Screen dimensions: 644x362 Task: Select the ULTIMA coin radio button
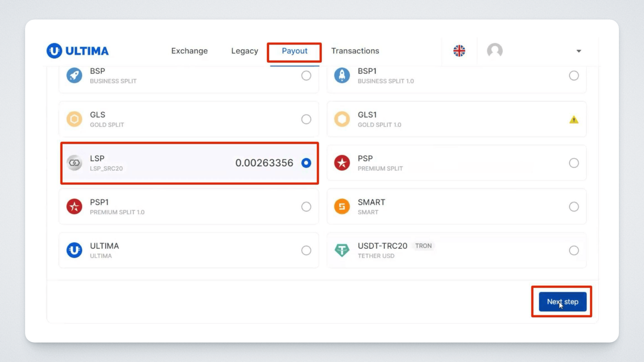click(306, 250)
